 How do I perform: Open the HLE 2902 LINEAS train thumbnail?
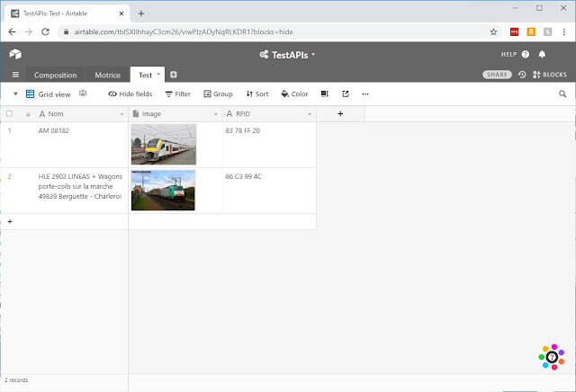pos(163,190)
